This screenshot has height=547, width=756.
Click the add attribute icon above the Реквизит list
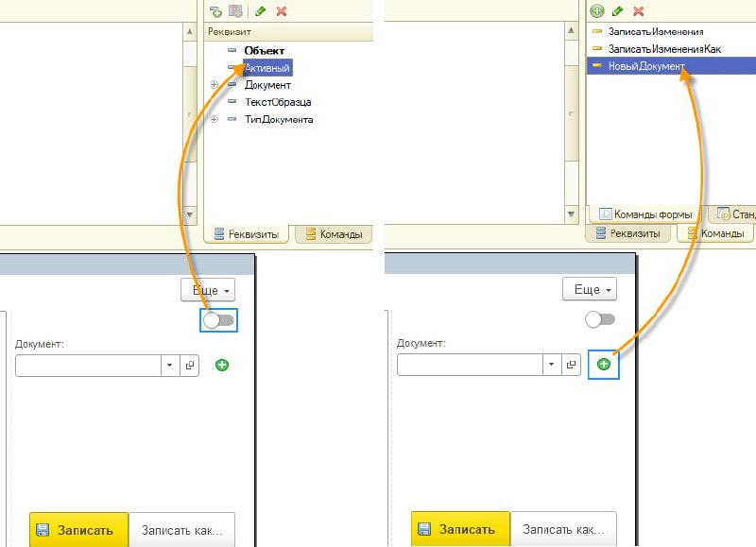(x=215, y=11)
